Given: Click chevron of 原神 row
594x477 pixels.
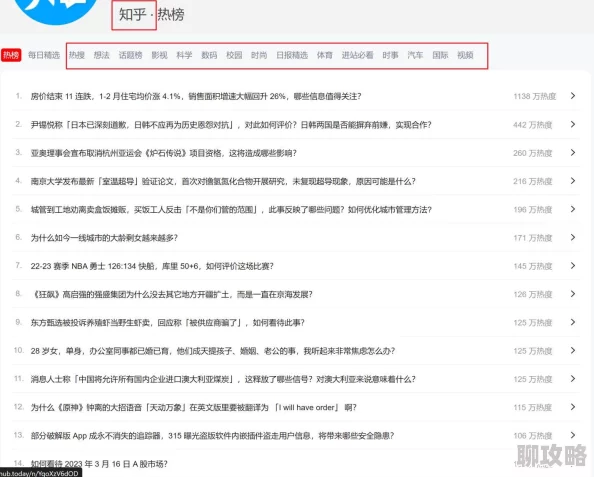Looking at the screenshot, I should (x=573, y=407).
